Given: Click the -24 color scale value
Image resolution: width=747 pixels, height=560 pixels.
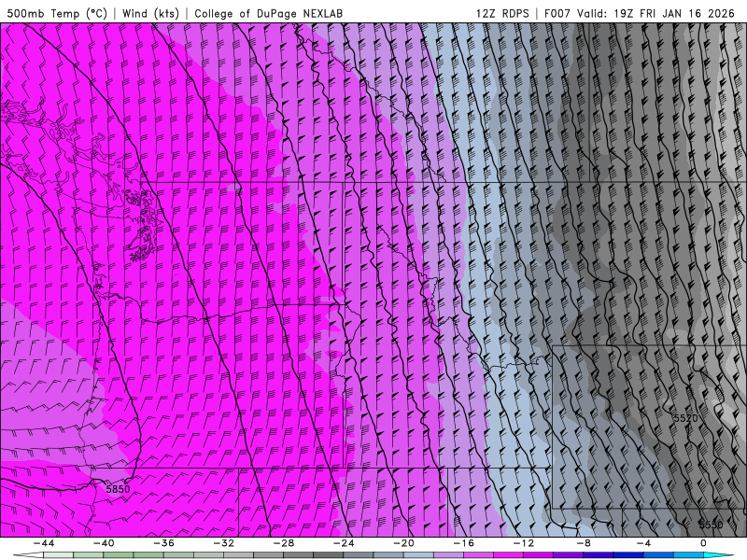Looking at the screenshot, I should [344, 543].
